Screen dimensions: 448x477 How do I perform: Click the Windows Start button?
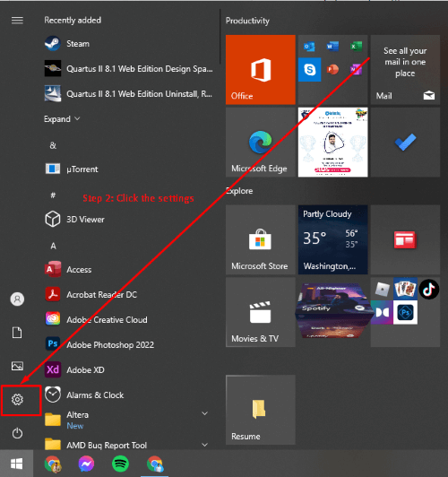[17, 464]
